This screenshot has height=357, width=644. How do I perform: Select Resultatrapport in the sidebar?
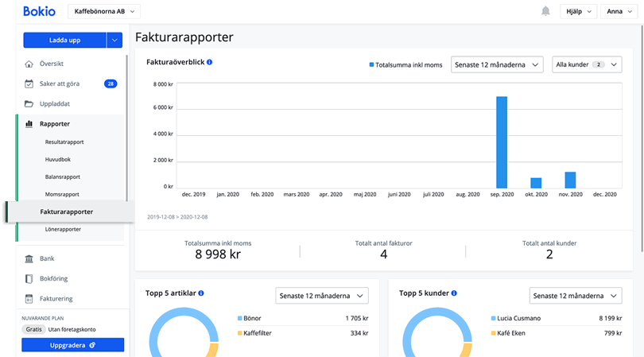(x=64, y=142)
